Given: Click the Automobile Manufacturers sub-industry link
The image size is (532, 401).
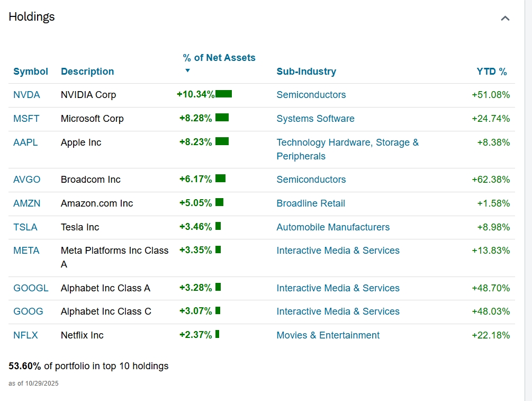Looking at the screenshot, I should (333, 227).
